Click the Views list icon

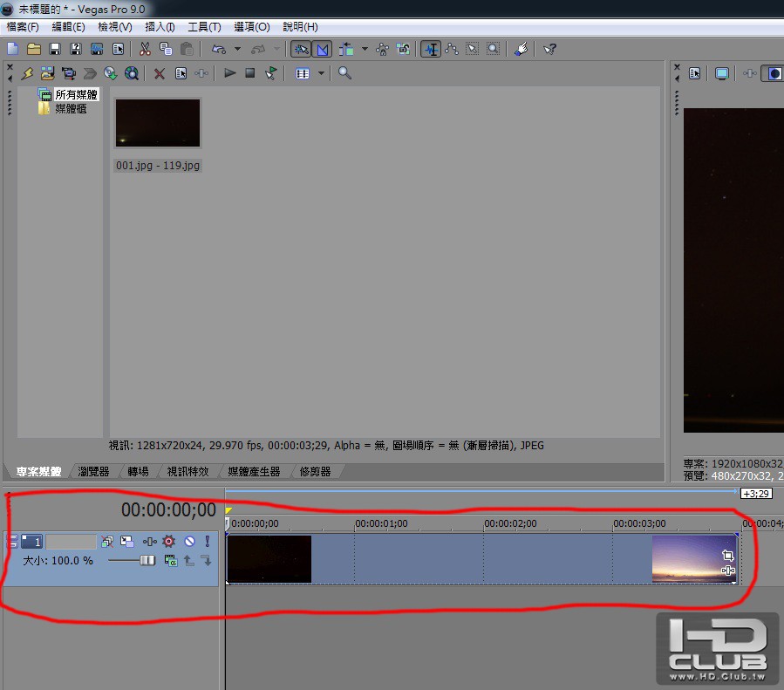[303, 73]
